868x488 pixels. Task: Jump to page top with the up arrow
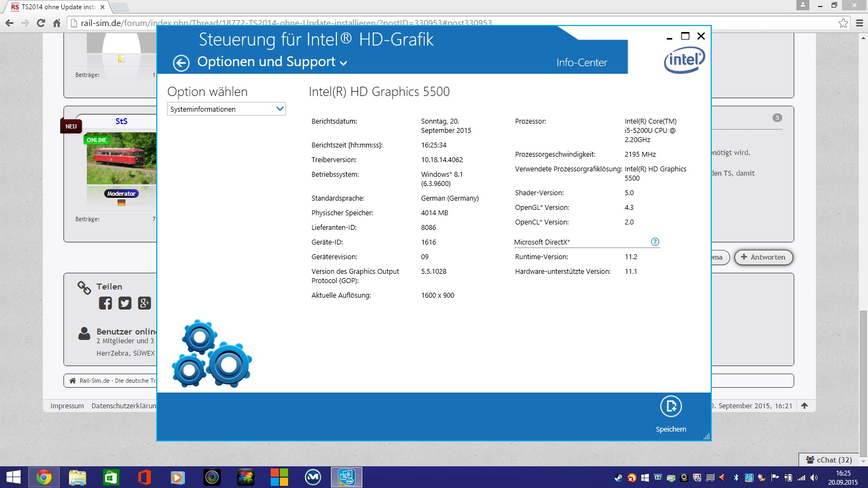[805, 406]
